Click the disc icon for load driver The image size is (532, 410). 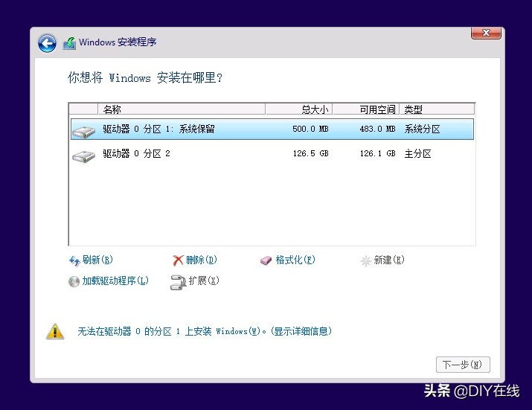point(74,281)
